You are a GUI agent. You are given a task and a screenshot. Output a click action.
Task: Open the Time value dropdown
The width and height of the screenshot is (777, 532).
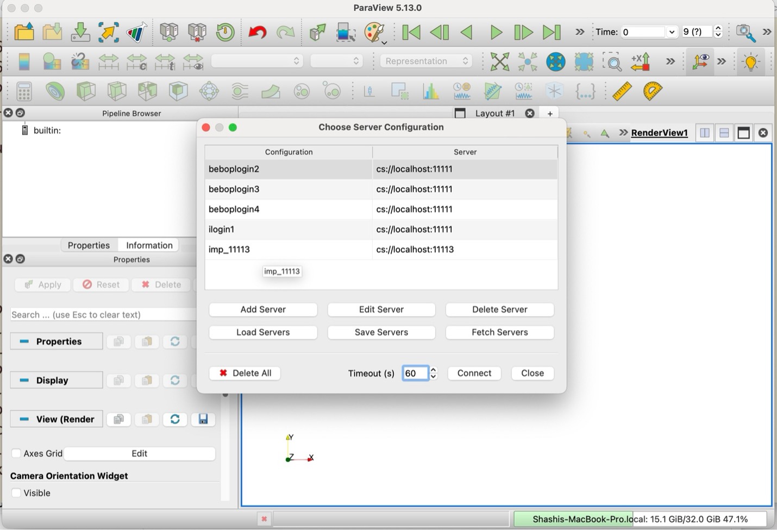(672, 32)
